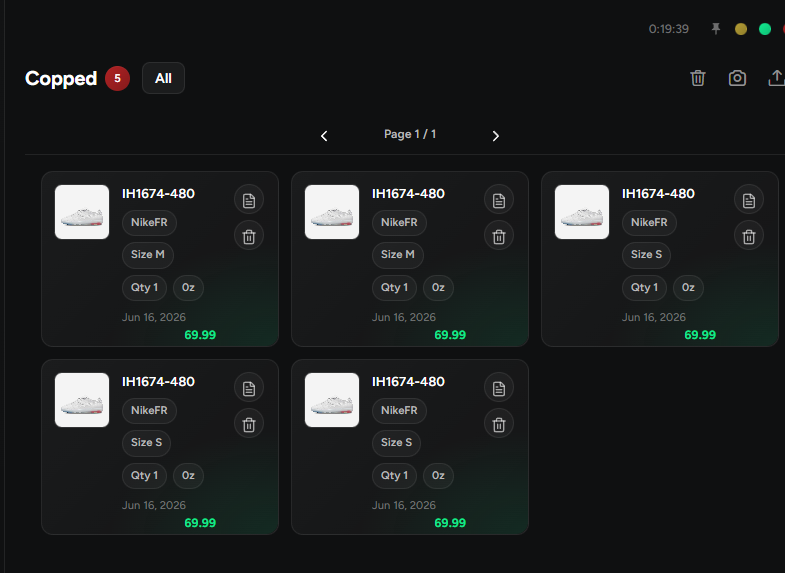Click the yellow minimize dot

(741, 29)
